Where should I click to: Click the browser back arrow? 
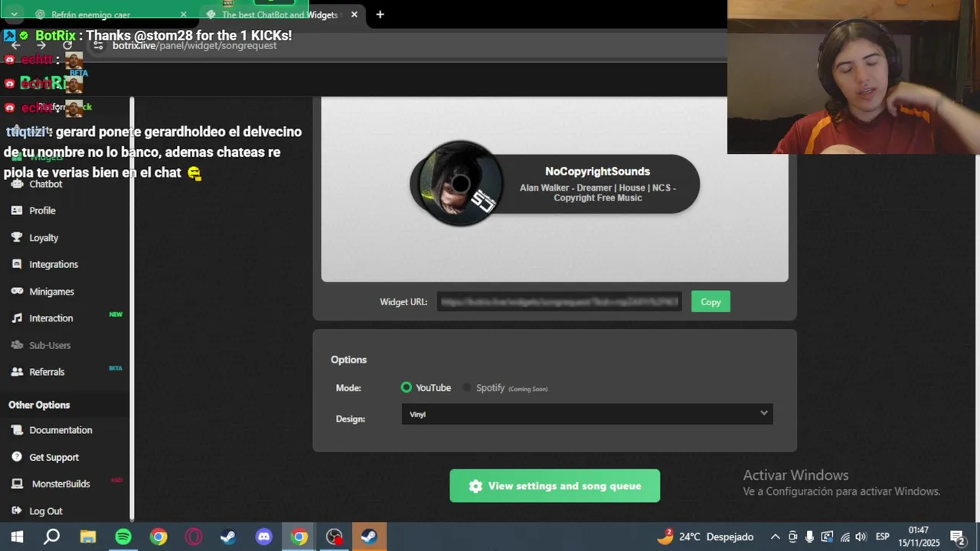point(15,46)
